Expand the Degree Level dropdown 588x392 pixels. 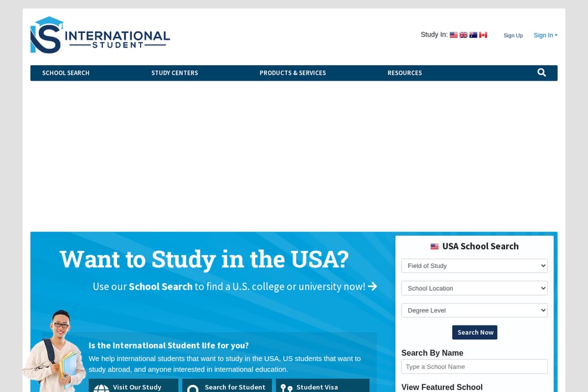[475, 310]
